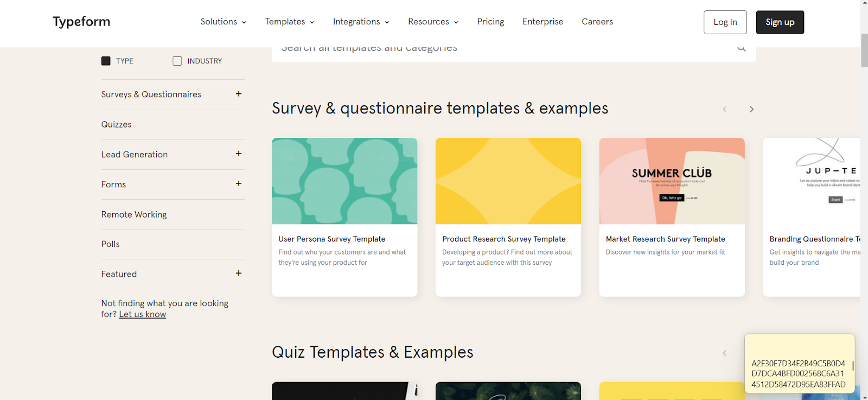Select the Featured category
This screenshot has height=400, width=868.
coord(119,274)
